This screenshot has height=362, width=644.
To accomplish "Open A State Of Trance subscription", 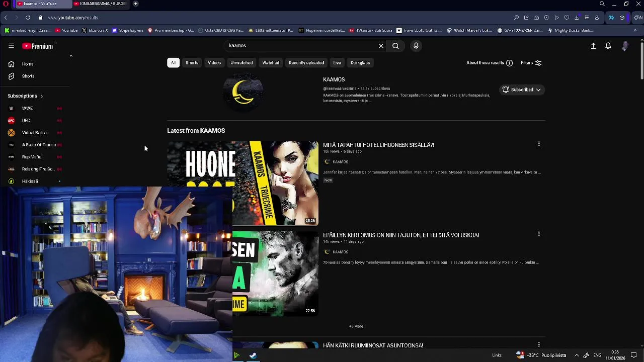I will coord(35,144).
